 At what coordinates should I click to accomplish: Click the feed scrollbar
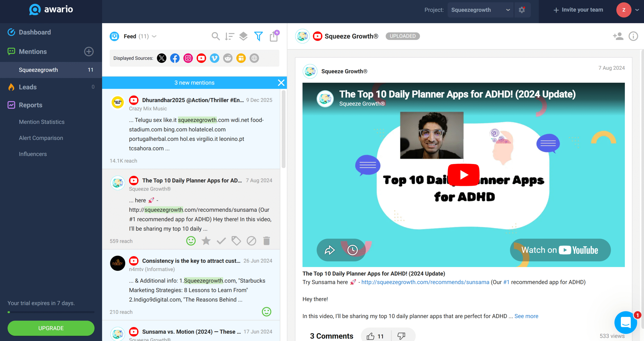coord(284,129)
